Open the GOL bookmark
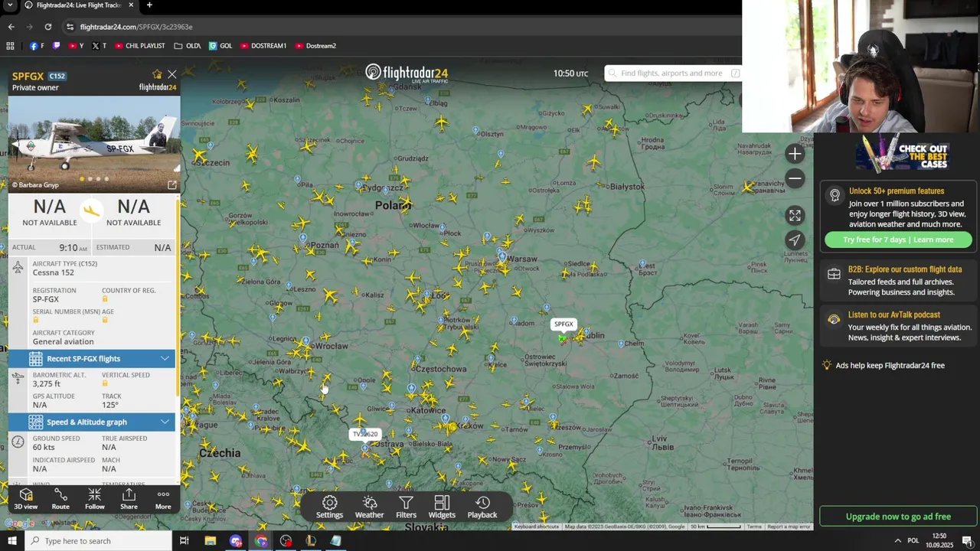 tap(220, 46)
